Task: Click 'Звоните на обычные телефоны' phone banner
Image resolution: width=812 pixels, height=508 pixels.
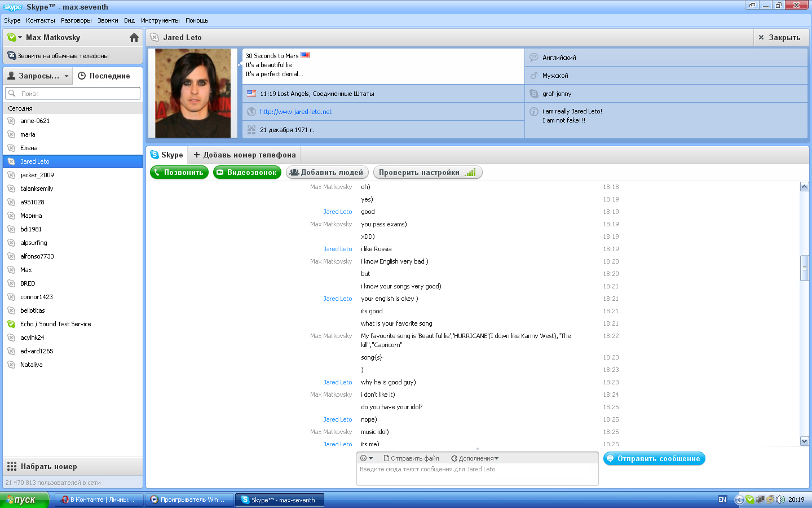Action: 73,56
